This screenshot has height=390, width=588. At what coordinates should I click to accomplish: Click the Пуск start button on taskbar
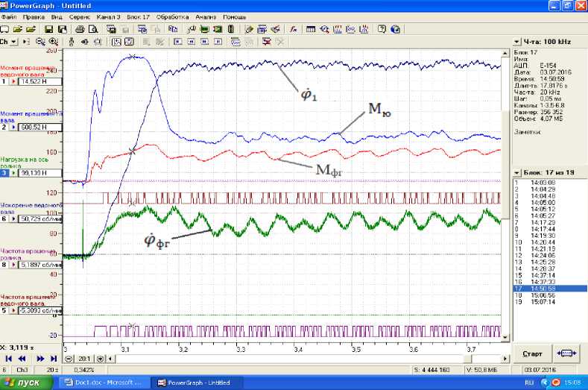(27, 383)
